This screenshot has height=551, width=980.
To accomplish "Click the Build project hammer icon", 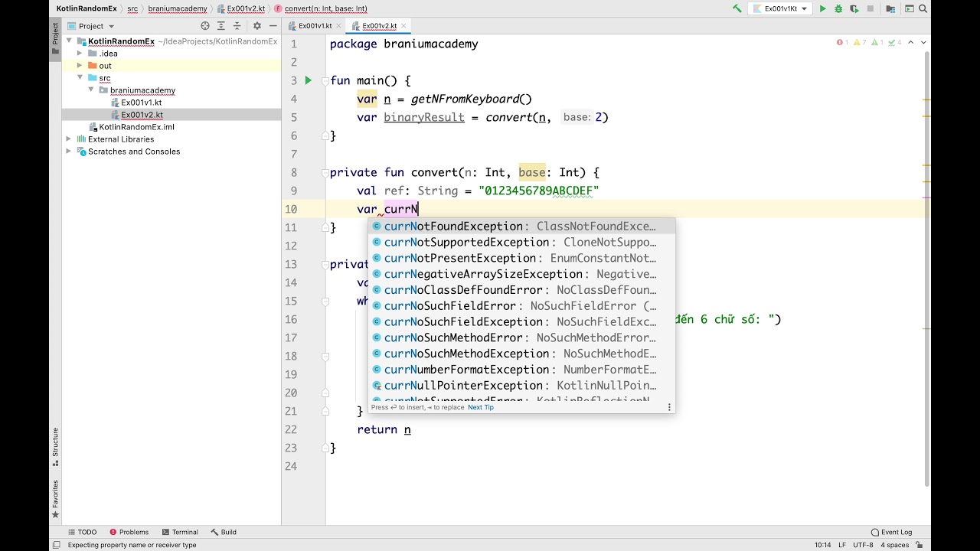I will (x=737, y=8).
